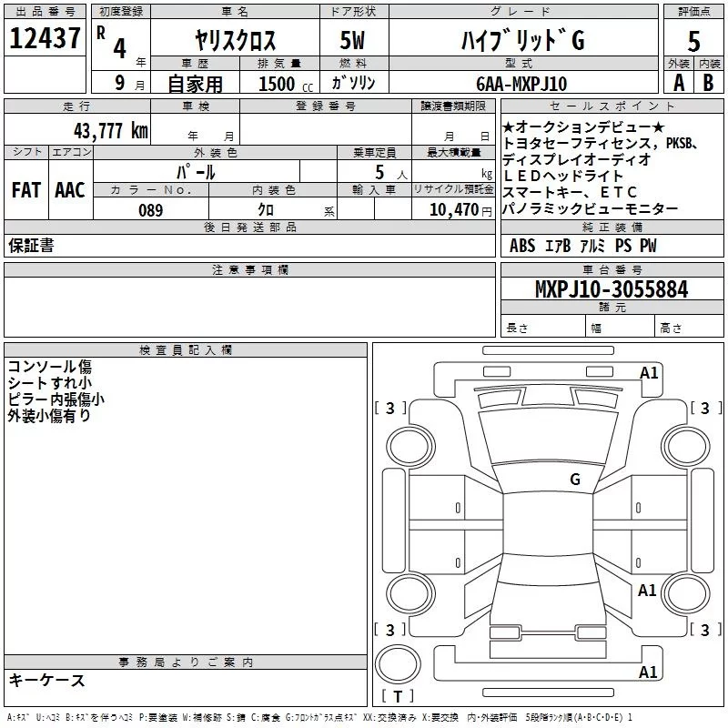
Task: Select shift type FAT
Action: (x=26, y=190)
